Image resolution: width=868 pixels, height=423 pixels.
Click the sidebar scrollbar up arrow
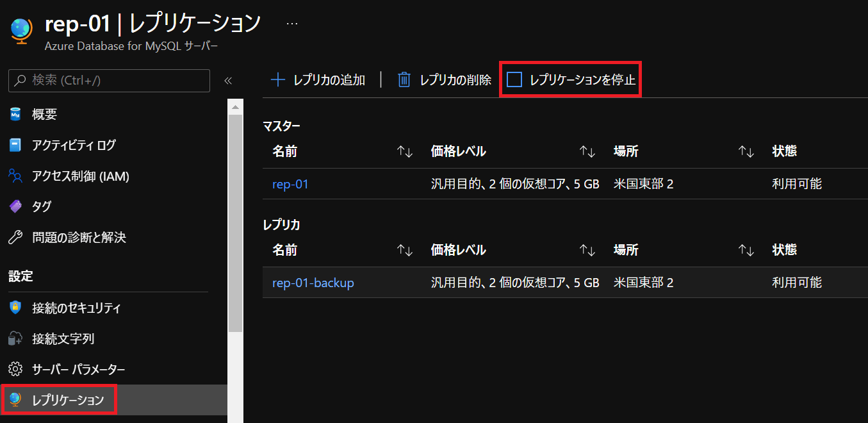(x=235, y=107)
